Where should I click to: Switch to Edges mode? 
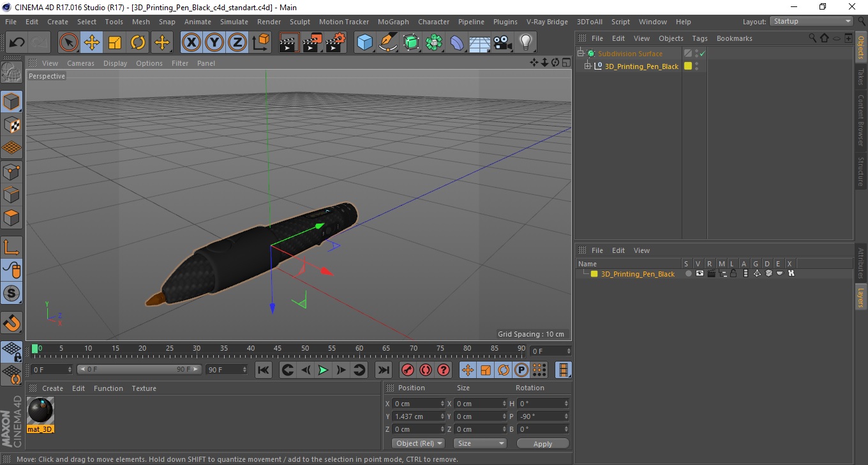tap(11, 194)
